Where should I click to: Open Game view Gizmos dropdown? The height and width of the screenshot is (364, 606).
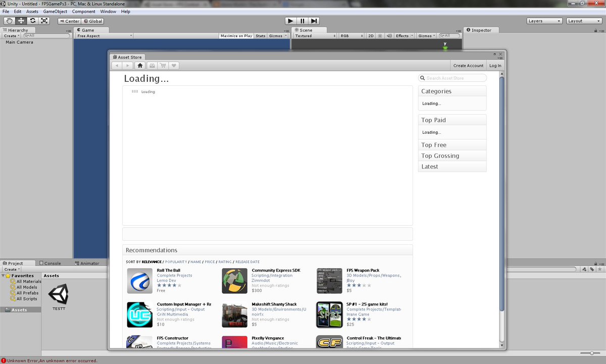pos(278,36)
